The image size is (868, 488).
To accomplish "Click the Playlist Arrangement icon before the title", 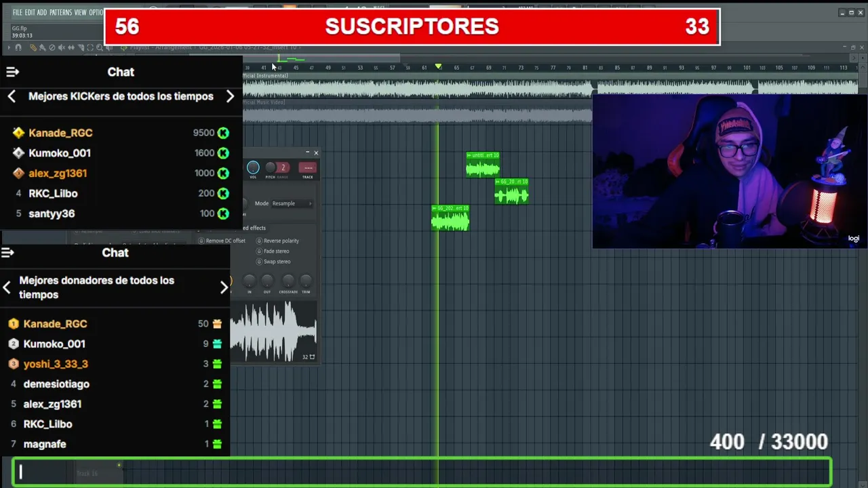I will pyautogui.click(x=124, y=47).
